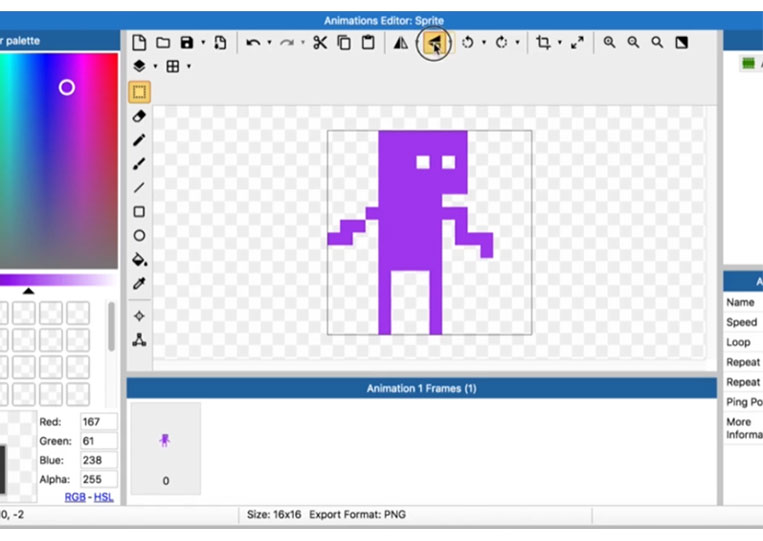Click the 'Animation 1 Frames (1)' header
763x541 pixels.
421,388
